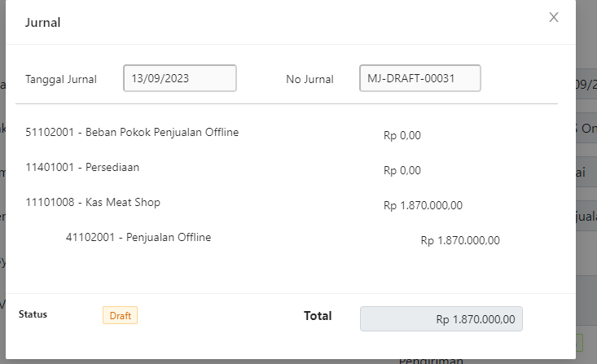Click Rp 0,00 amount beside Persediaan
597x364 pixels.
point(402,171)
